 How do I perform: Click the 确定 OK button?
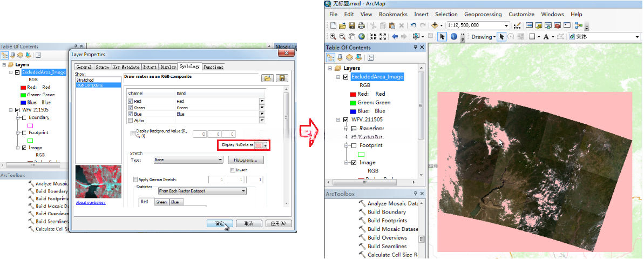click(220, 224)
